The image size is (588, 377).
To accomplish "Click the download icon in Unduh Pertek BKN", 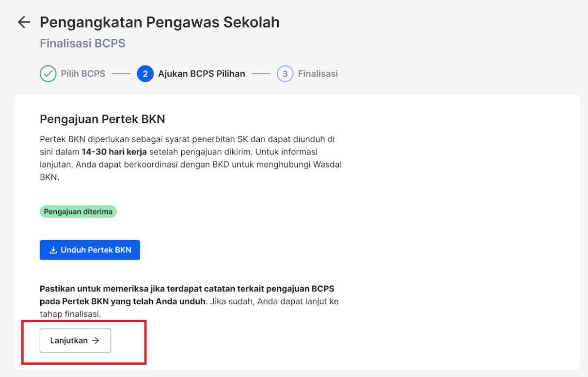I will pos(54,250).
